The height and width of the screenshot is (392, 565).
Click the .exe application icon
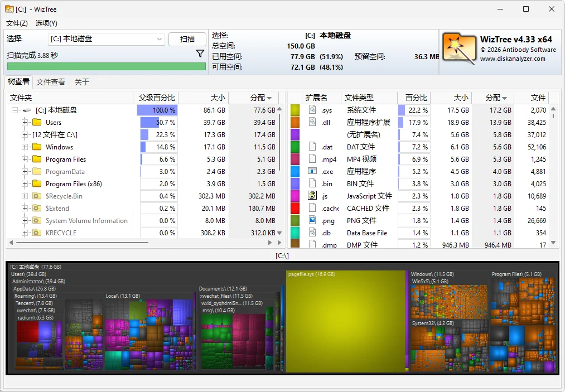(x=312, y=171)
